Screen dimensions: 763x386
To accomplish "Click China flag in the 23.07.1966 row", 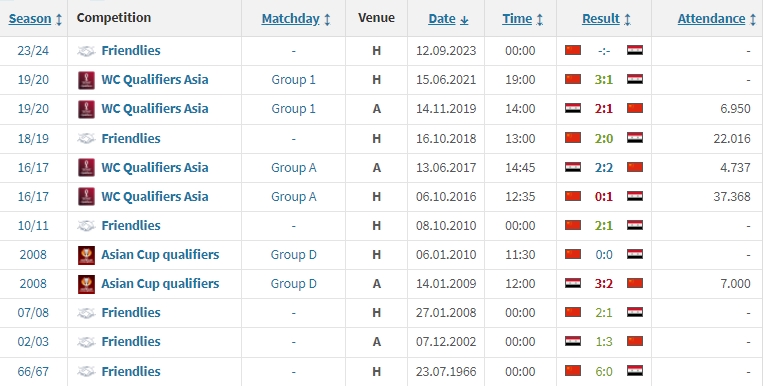I will [573, 371].
